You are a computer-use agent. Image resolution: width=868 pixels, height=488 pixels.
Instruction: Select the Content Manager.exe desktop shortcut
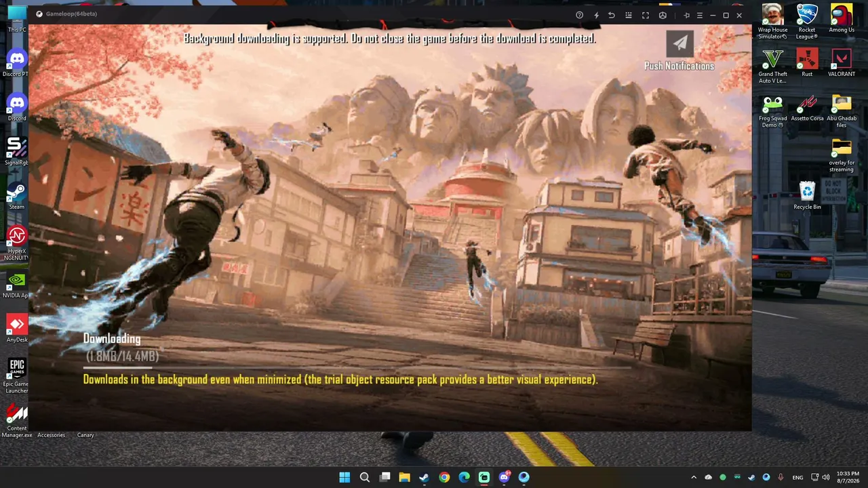click(17, 421)
